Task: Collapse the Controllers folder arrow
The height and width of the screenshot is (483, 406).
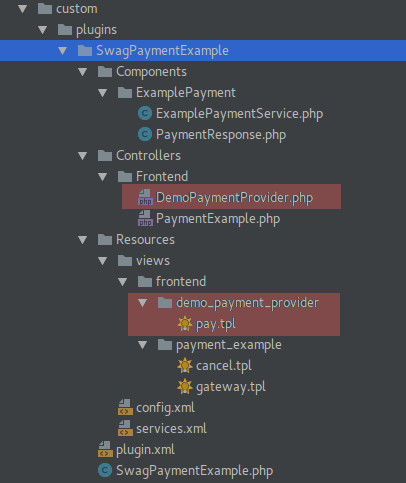Action: (83, 156)
